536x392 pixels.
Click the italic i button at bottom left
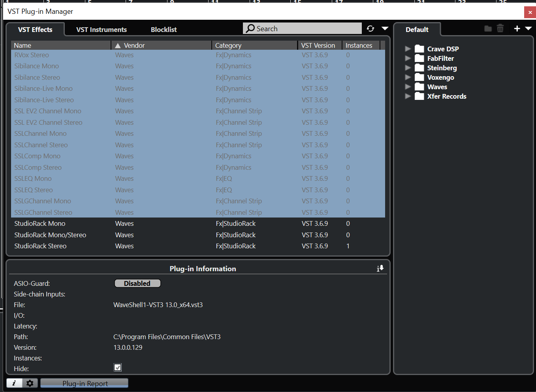(14, 383)
